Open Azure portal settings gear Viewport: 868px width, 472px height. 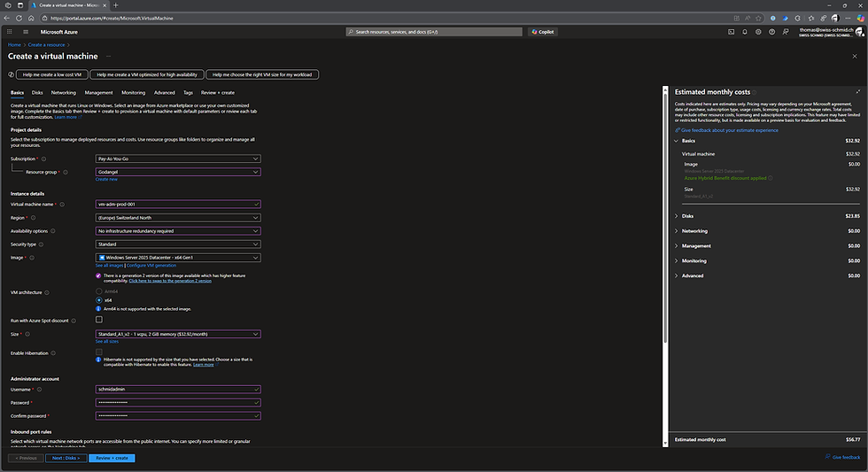coord(758,32)
